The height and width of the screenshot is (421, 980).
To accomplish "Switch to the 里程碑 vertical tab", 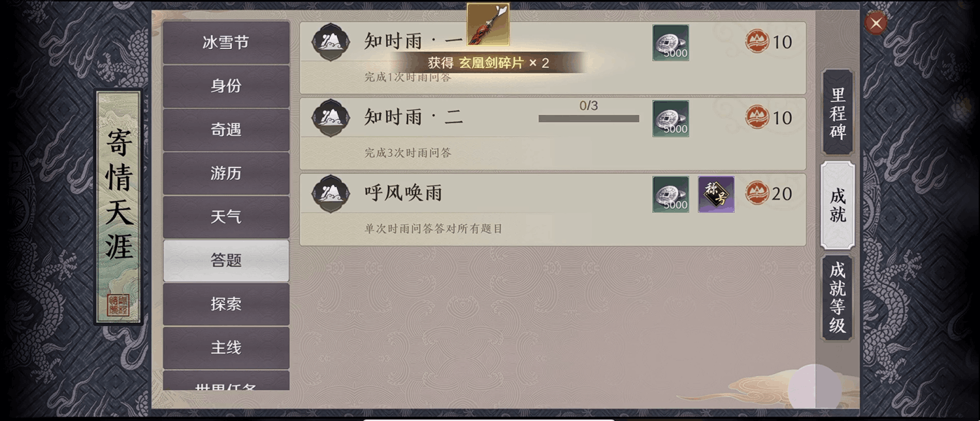I will click(x=838, y=112).
